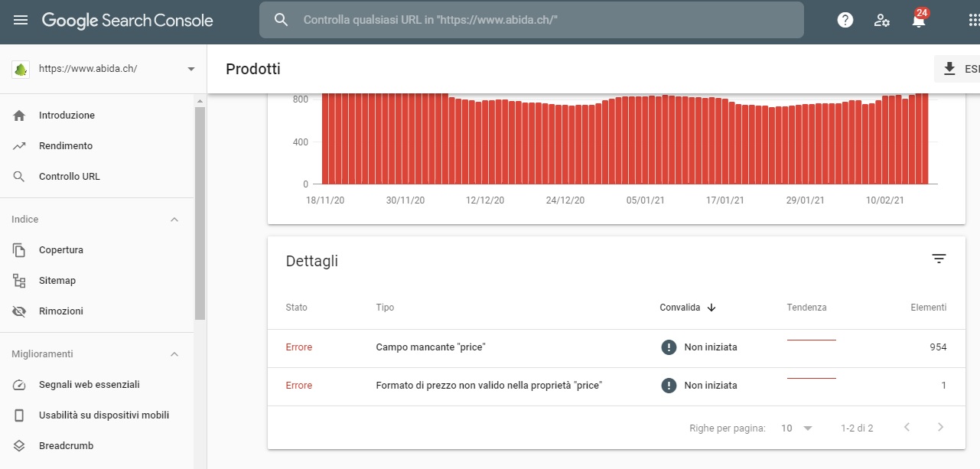This screenshot has width=980, height=469.
Task: Click the search magnifier icon in URL bar
Action: click(x=281, y=20)
